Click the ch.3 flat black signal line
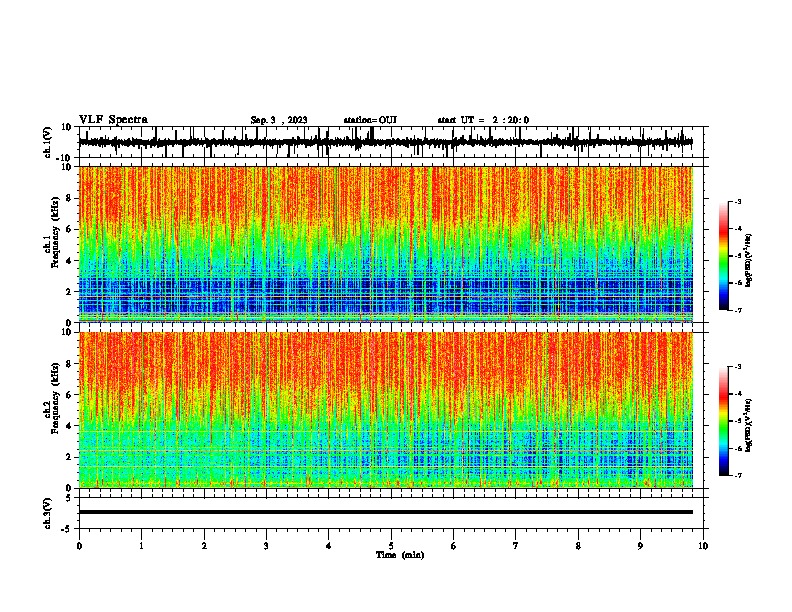792x612 pixels. point(385,512)
